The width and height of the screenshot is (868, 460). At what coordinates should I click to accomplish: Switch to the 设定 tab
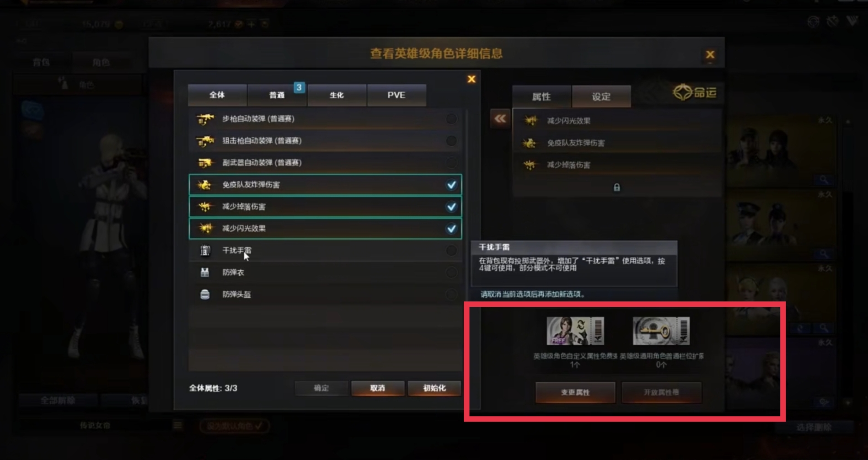pyautogui.click(x=601, y=96)
